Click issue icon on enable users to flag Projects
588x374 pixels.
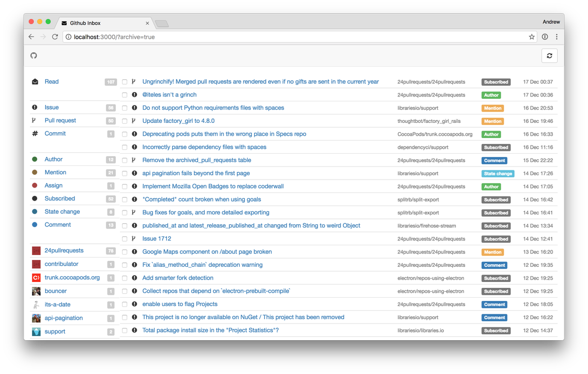(x=134, y=304)
